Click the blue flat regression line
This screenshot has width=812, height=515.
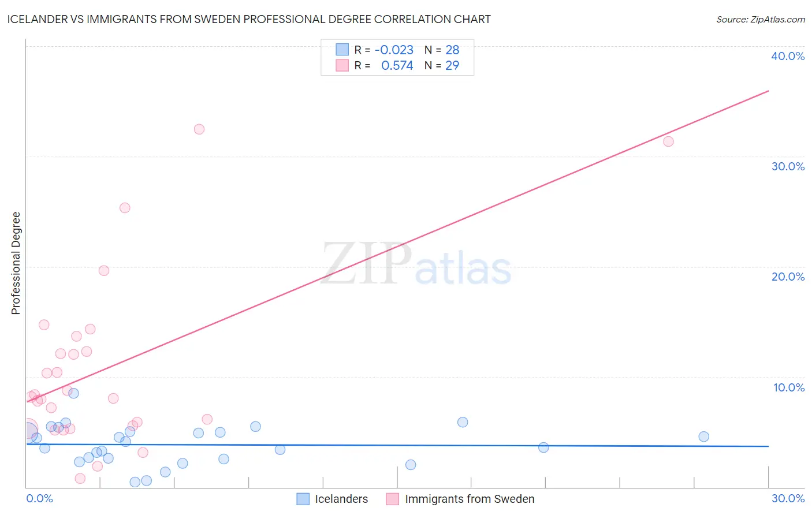click(x=397, y=445)
